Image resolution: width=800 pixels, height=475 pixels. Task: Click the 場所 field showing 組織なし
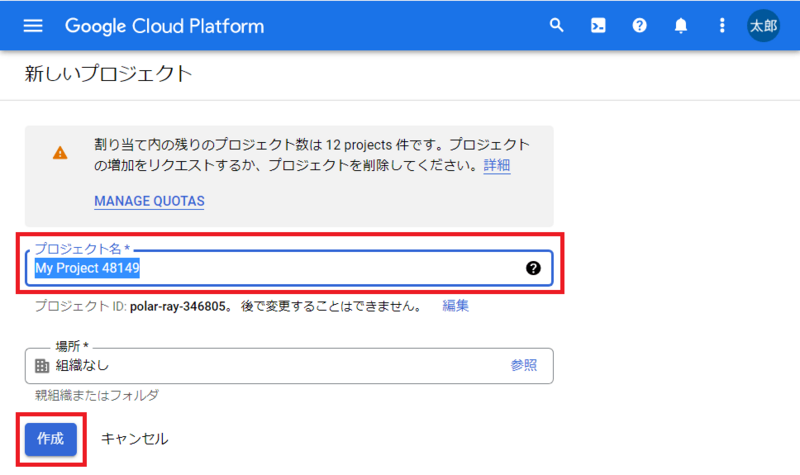(270, 366)
